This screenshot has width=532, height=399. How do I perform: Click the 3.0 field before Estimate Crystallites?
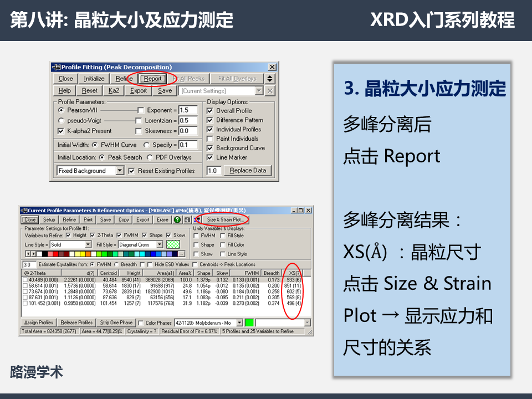[29, 264]
